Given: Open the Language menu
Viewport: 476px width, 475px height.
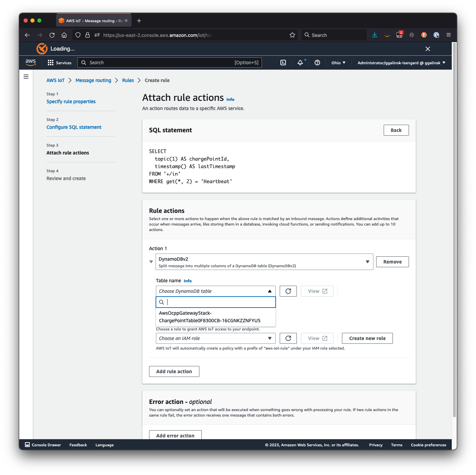Looking at the screenshot, I should point(104,445).
